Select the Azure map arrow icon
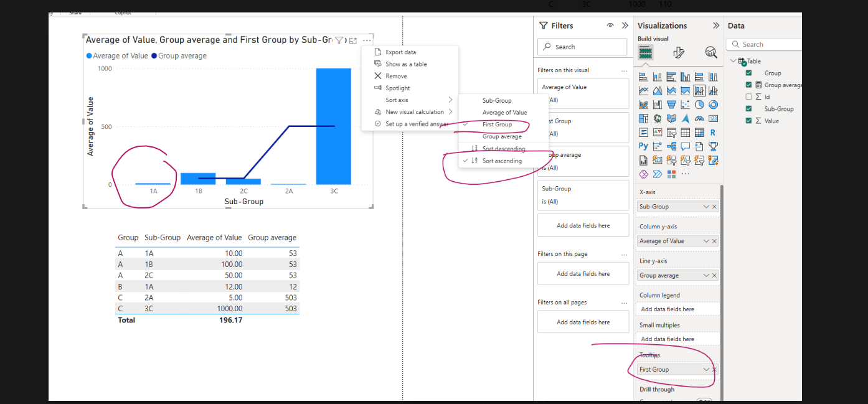The width and height of the screenshot is (868, 404). click(685, 118)
